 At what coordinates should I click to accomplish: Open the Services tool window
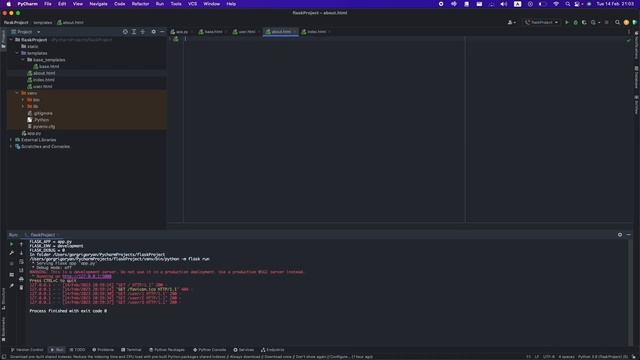244,350
